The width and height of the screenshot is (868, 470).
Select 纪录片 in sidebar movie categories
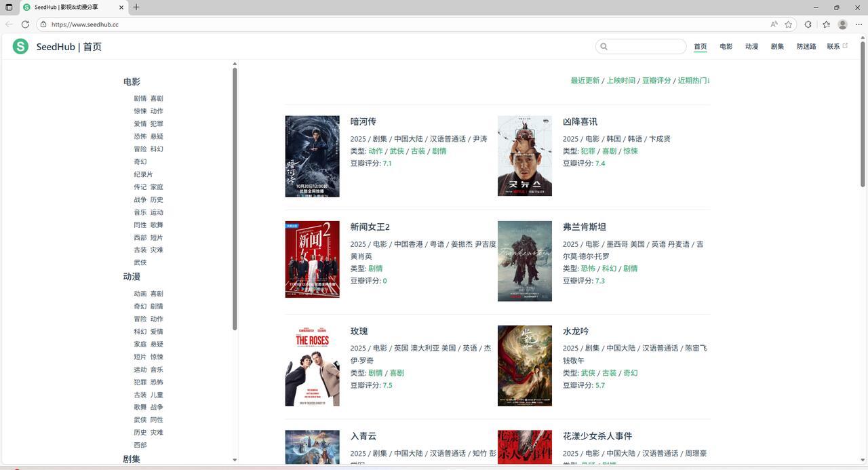tap(143, 174)
